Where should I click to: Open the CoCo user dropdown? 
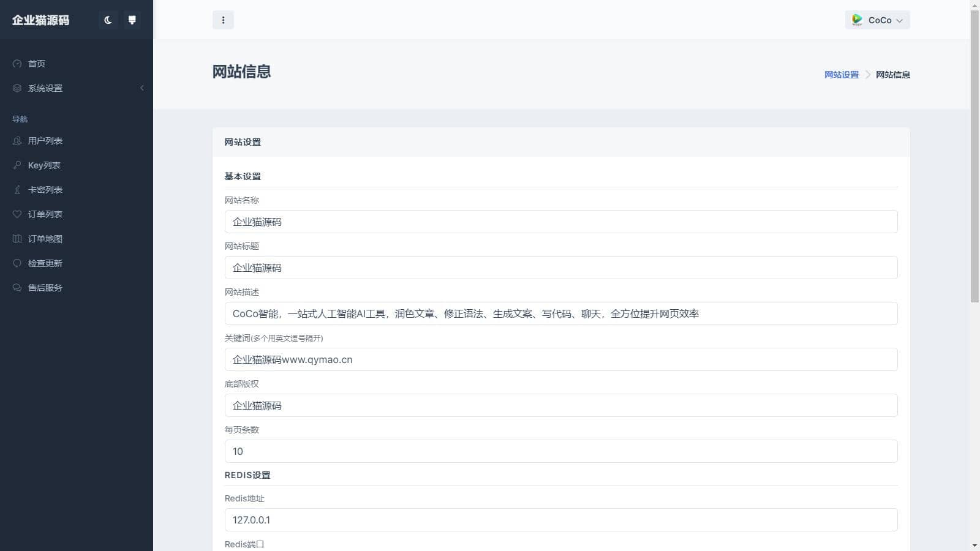point(878,20)
